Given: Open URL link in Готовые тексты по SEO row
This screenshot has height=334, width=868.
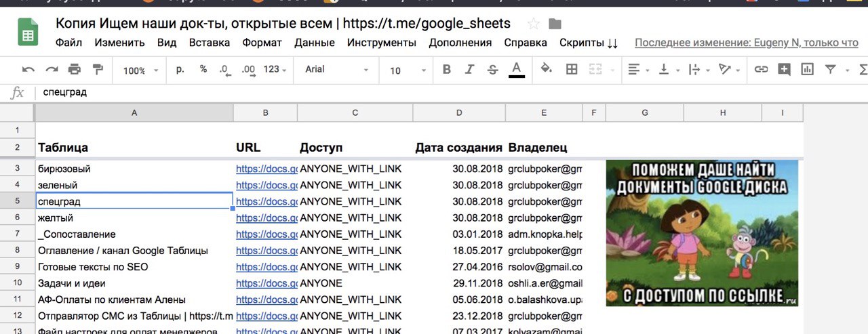Looking at the screenshot, I should click(267, 267).
